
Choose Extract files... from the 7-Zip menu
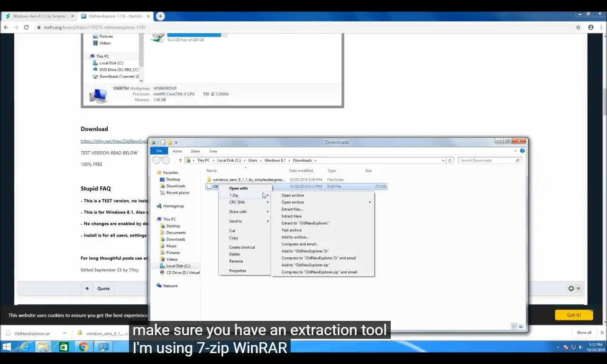pyautogui.click(x=292, y=209)
